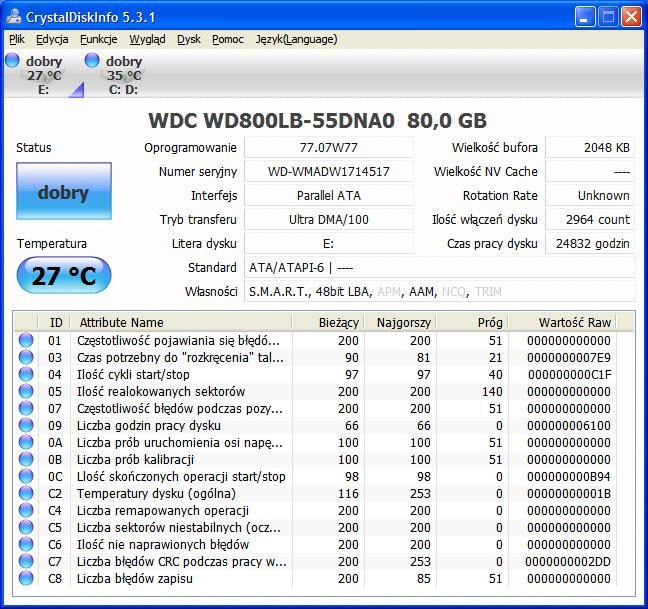Click the 2964 count power-on field
Viewport: 648px width, 609px height.
[x=590, y=219]
